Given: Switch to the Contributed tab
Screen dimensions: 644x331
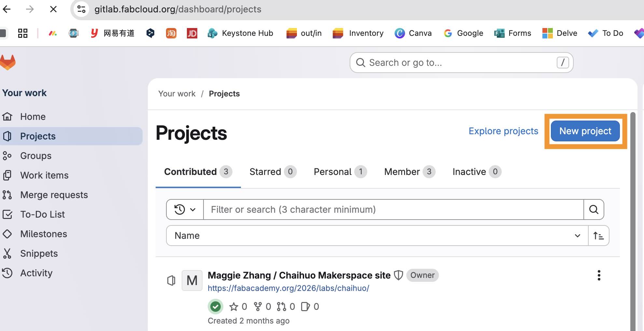Looking at the screenshot, I should tap(198, 172).
